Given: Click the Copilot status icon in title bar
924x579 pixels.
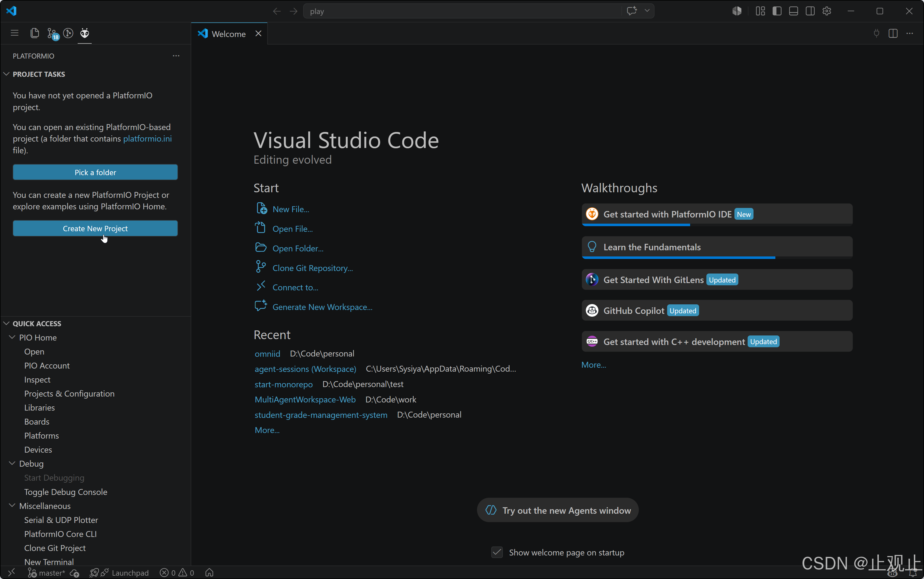Looking at the screenshot, I should tap(737, 11).
